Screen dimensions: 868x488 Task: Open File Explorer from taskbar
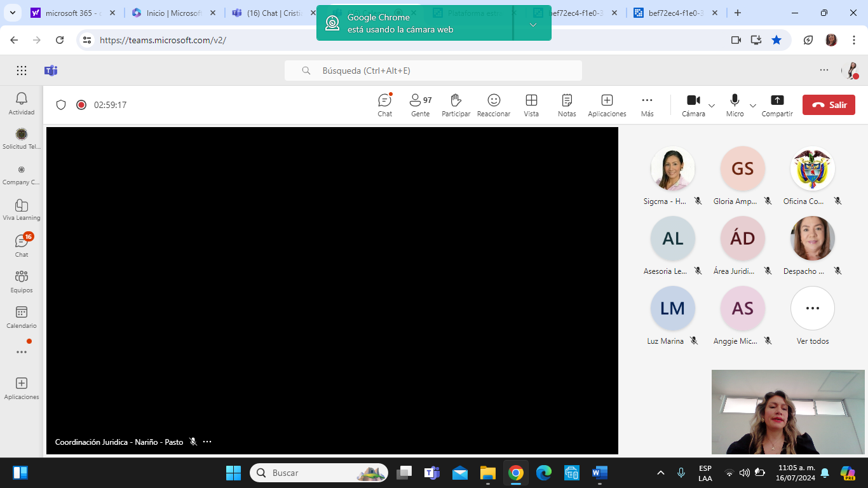(x=487, y=473)
